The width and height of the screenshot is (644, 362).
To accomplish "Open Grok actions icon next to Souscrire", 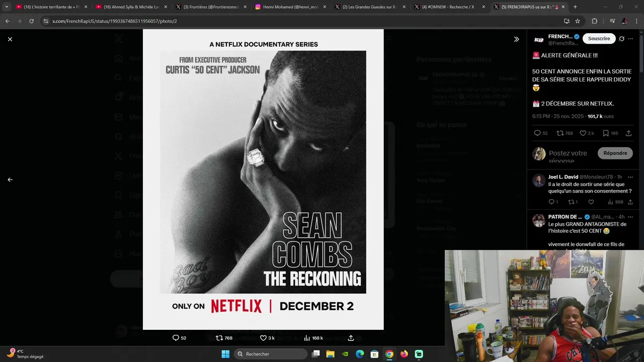I will 622,39.
